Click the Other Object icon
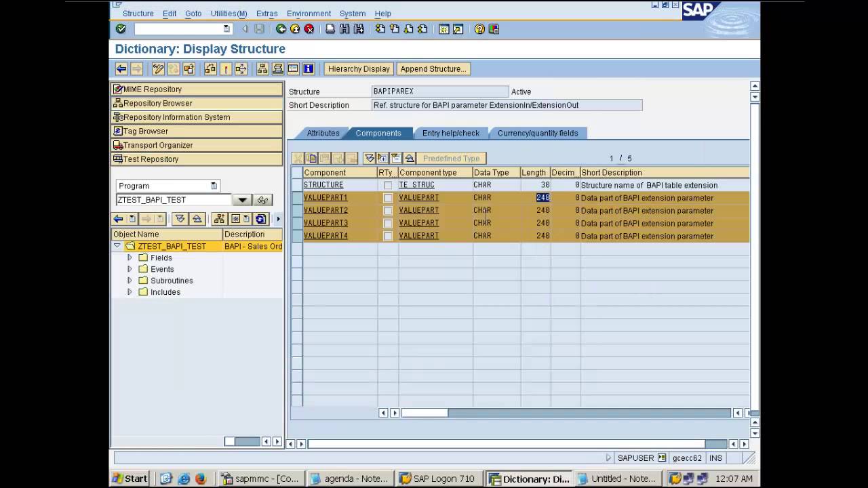 pyautogui.click(x=189, y=68)
